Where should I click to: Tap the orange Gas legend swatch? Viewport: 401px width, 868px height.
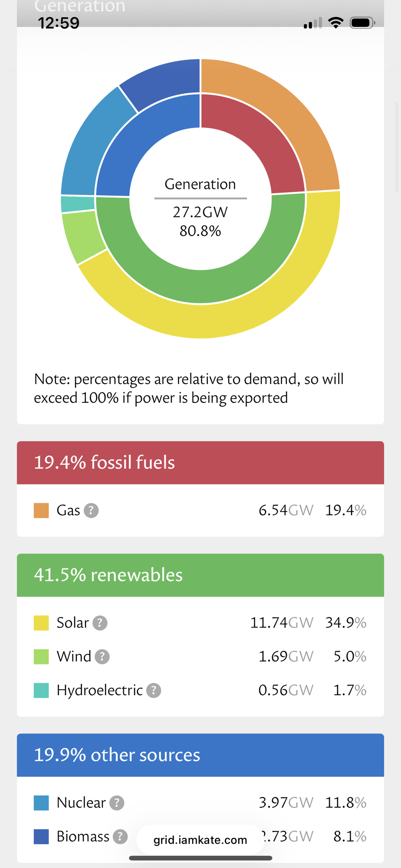(x=41, y=510)
